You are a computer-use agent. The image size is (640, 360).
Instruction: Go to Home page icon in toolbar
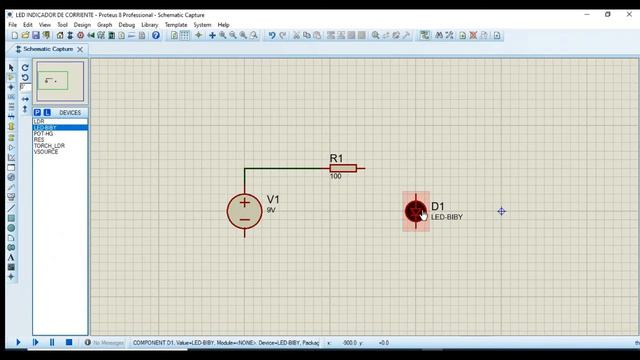point(60,36)
